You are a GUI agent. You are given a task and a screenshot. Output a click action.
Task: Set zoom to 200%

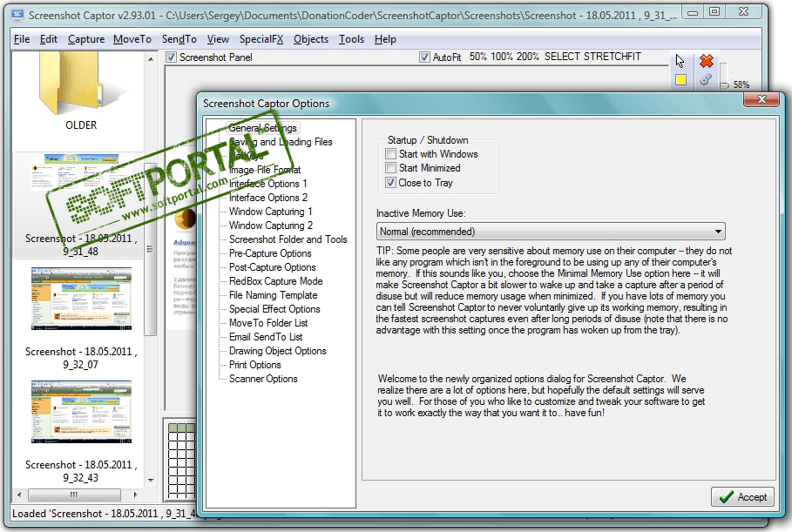tap(527, 57)
